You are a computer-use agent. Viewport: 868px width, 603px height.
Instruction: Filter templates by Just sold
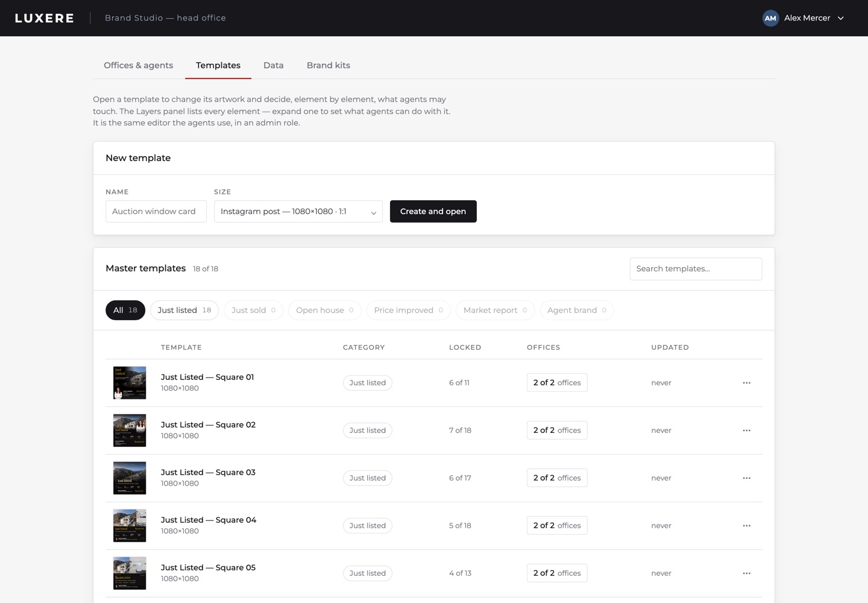coord(254,311)
